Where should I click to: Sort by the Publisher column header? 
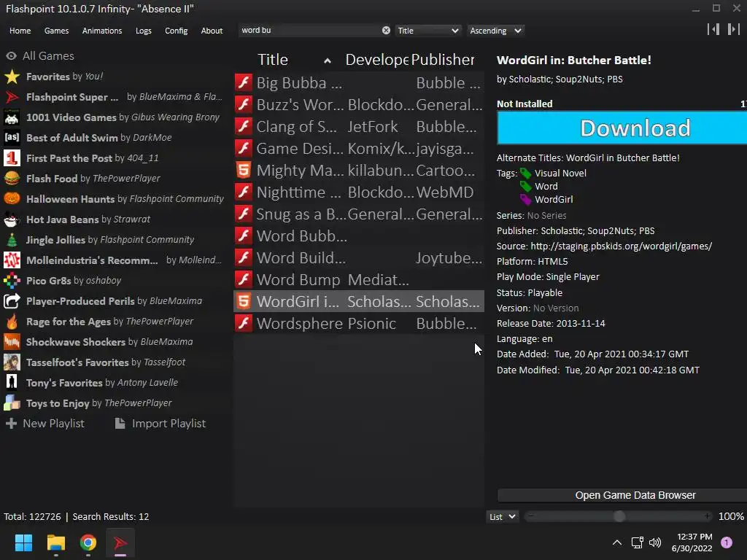tap(443, 60)
